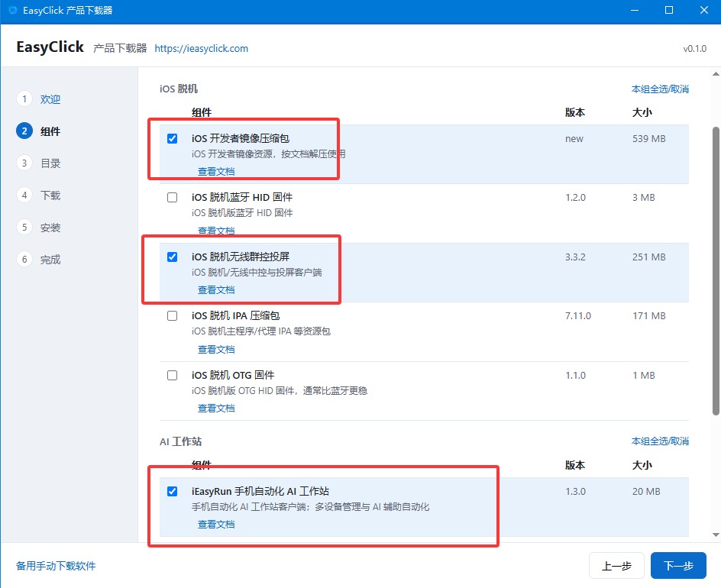Select step 6 完成 in sidebar
721x588 pixels.
coord(39,260)
